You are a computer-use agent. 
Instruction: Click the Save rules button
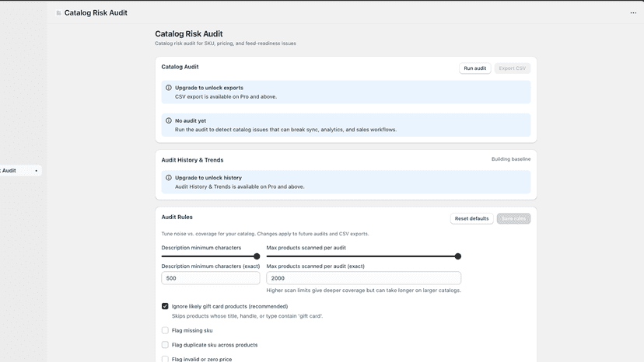tap(513, 218)
